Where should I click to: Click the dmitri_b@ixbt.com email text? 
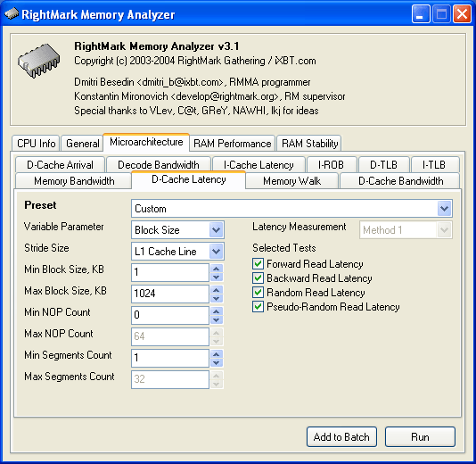180,82
